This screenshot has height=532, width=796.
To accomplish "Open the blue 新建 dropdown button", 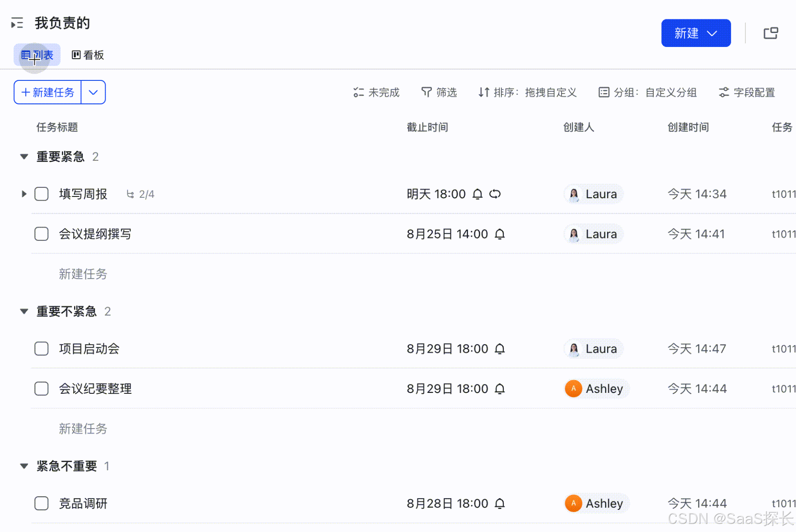I will pyautogui.click(x=696, y=33).
